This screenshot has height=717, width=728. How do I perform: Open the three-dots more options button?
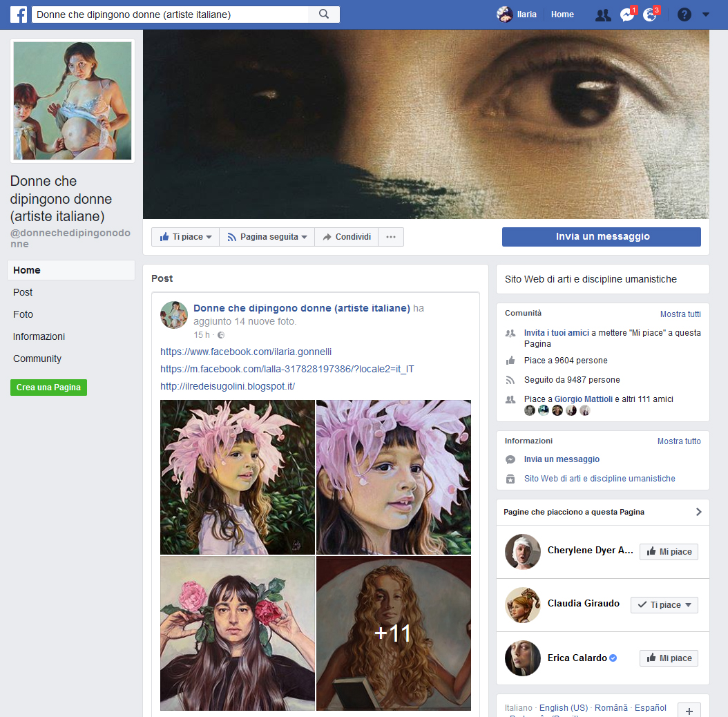click(x=391, y=237)
